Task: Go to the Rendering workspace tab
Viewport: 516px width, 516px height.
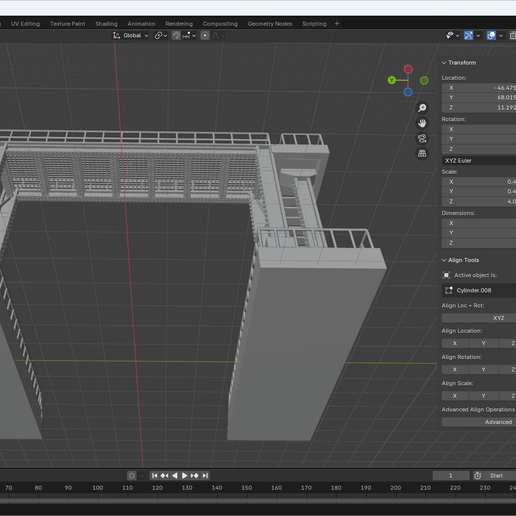Action: [179, 24]
